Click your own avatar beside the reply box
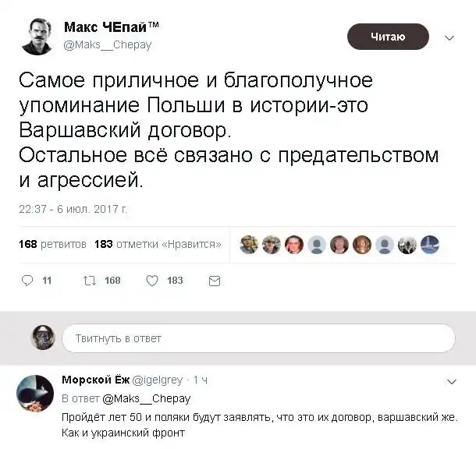This screenshot has height=449, width=476. click(x=43, y=338)
